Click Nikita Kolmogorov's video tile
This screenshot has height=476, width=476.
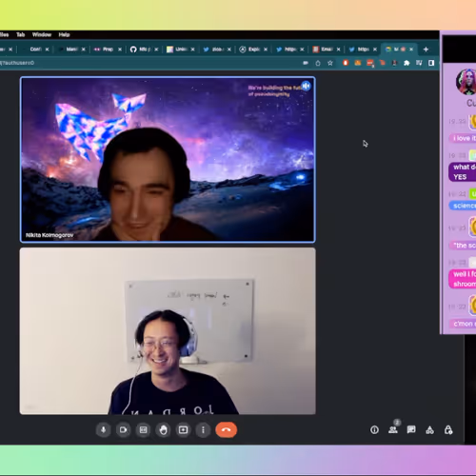pos(168,160)
